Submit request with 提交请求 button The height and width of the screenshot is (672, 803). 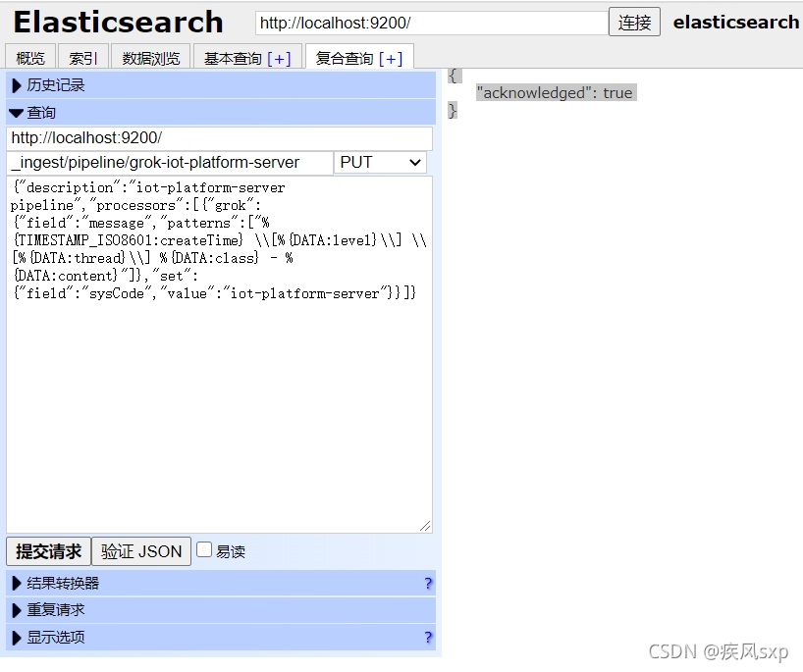coord(49,551)
